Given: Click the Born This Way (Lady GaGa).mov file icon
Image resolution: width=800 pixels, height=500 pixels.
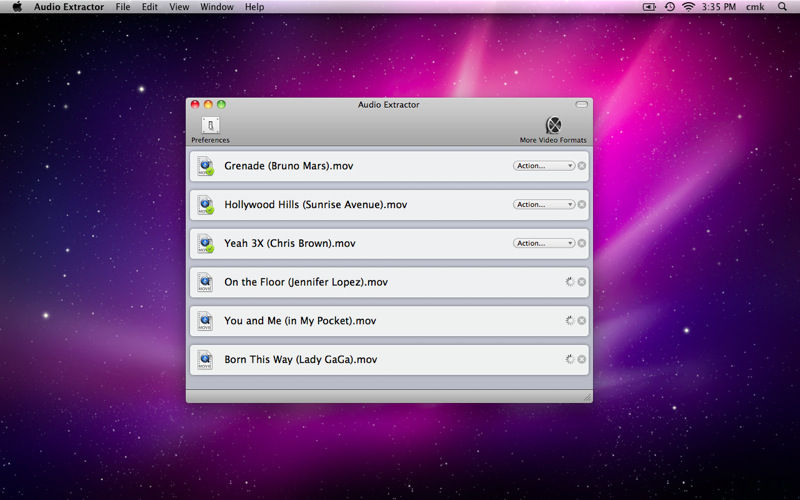Looking at the screenshot, I should click(205, 360).
